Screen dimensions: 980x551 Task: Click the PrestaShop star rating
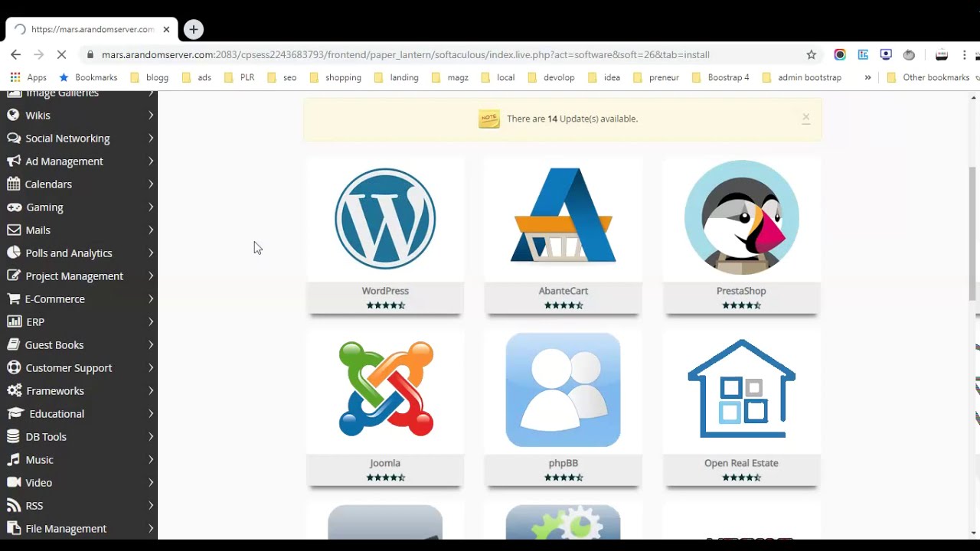(741, 305)
